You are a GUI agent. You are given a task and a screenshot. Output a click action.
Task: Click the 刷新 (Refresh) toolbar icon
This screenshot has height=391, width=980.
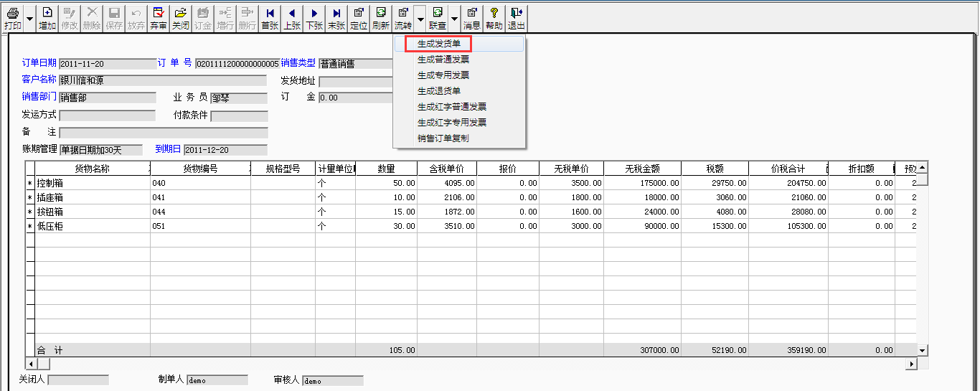tap(381, 17)
